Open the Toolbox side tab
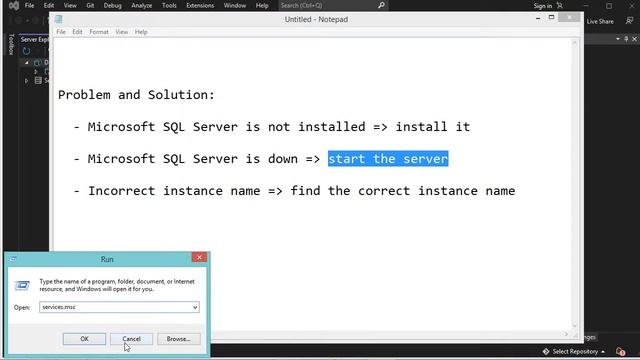640x360 pixels. click(11, 44)
